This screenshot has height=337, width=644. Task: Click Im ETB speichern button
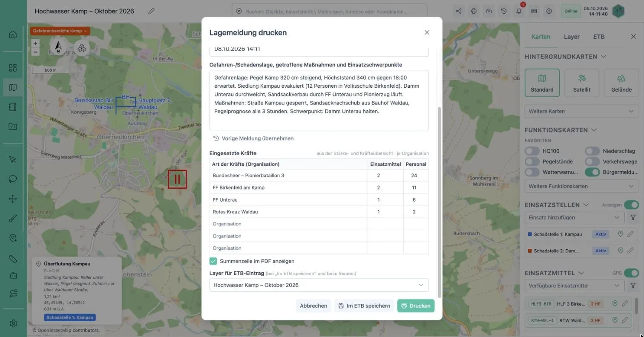coord(364,305)
